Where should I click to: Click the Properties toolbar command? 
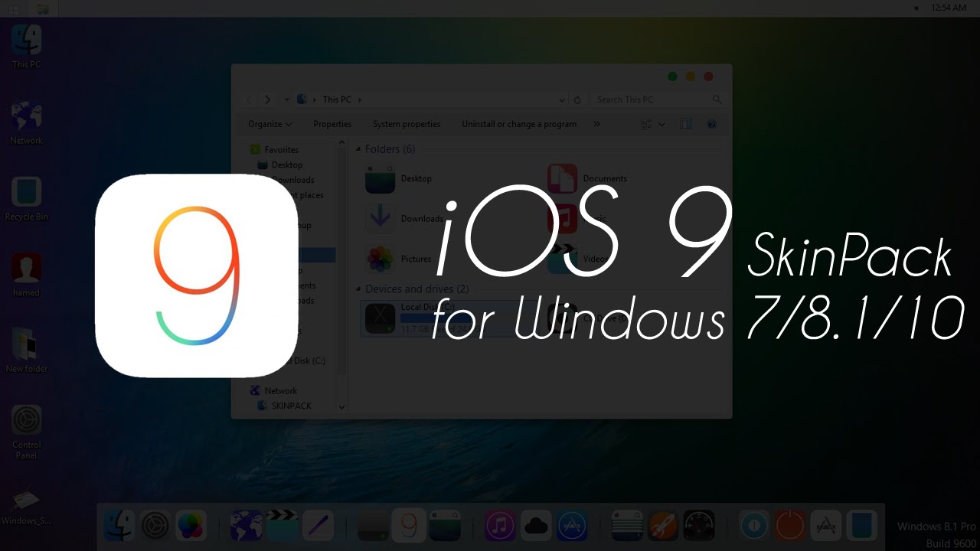coord(332,124)
